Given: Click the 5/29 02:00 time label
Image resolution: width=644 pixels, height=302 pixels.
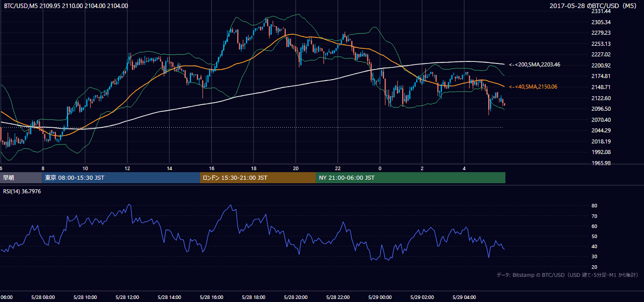Looking at the screenshot, I should click(421, 297).
